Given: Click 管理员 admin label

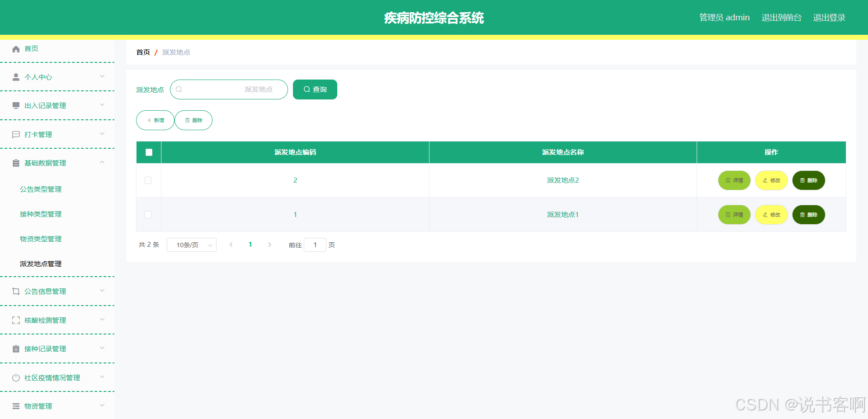Looking at the screenshot, I should pos(724,18).
